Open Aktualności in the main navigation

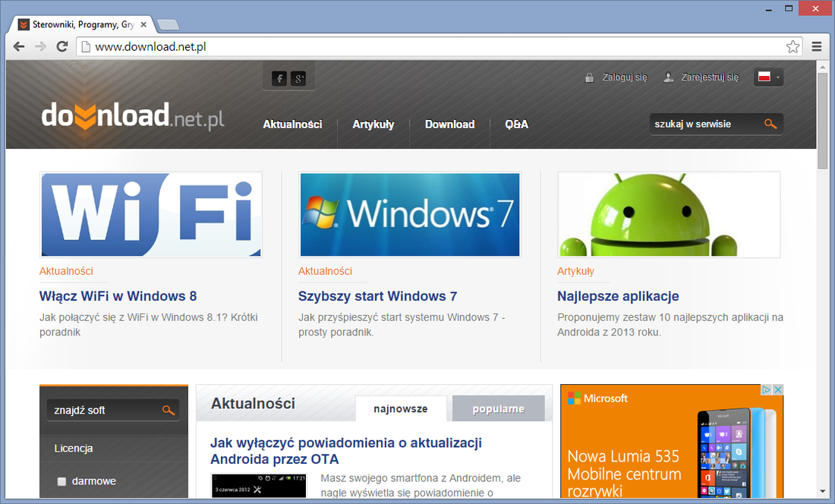click(292, 124)
